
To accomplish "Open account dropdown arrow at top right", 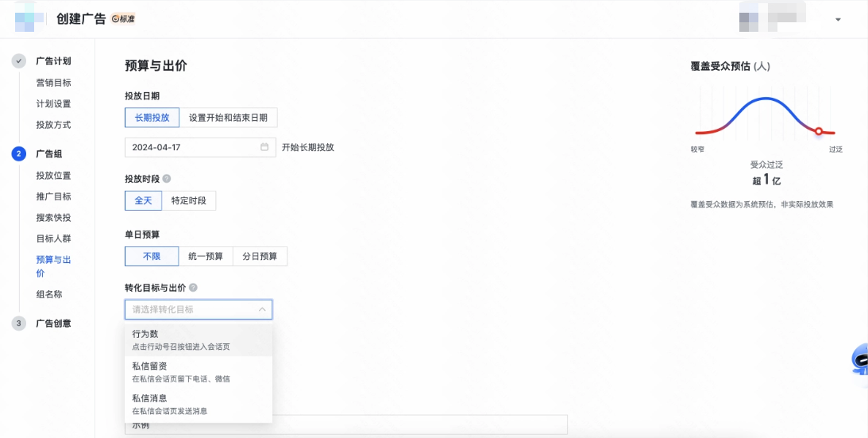I will tap(838, 20).
